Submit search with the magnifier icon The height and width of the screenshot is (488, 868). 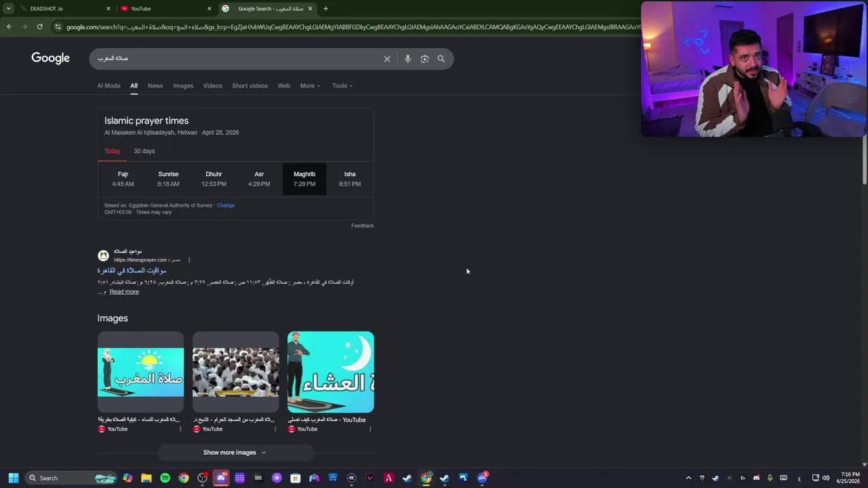pyautogui.click(x=441, y=59)
